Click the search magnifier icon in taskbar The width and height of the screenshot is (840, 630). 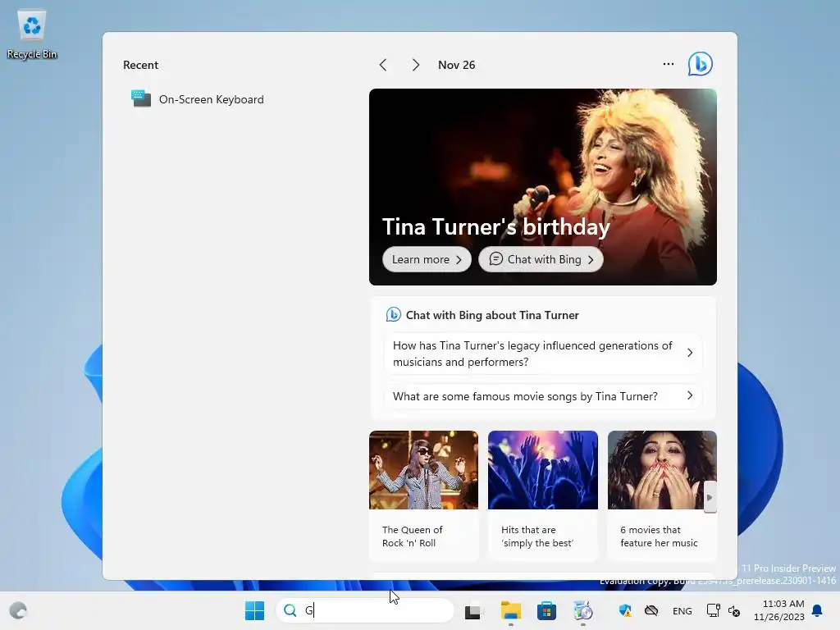[290, 610]
